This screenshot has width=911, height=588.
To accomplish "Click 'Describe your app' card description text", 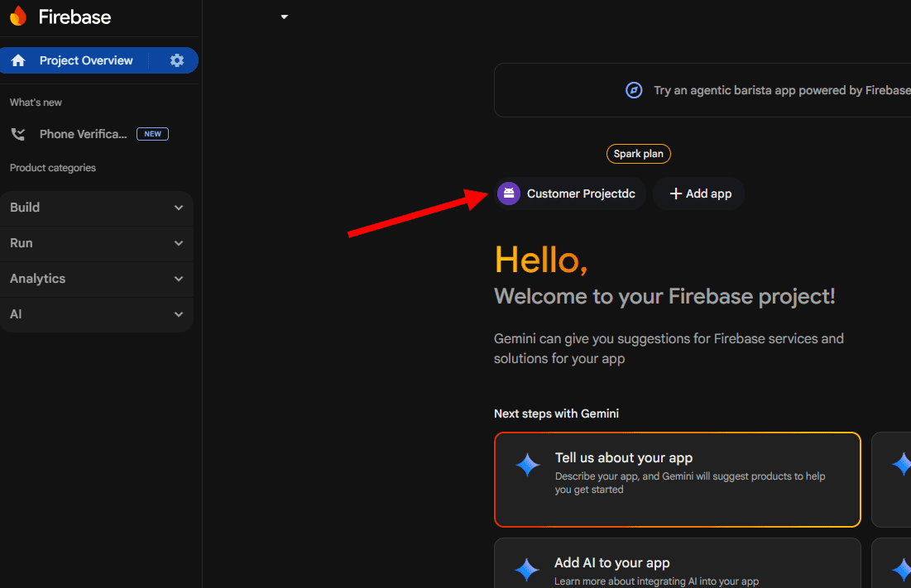I will click(x=690, y=483).
